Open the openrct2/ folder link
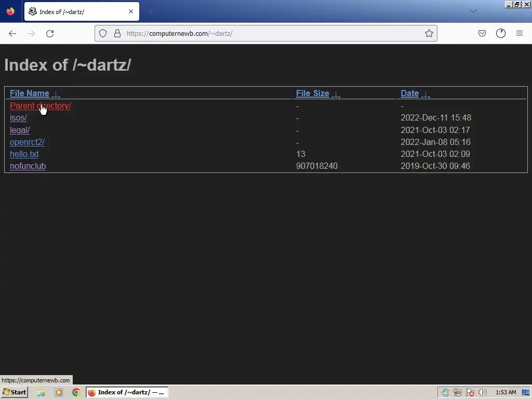 click(27, 142)
